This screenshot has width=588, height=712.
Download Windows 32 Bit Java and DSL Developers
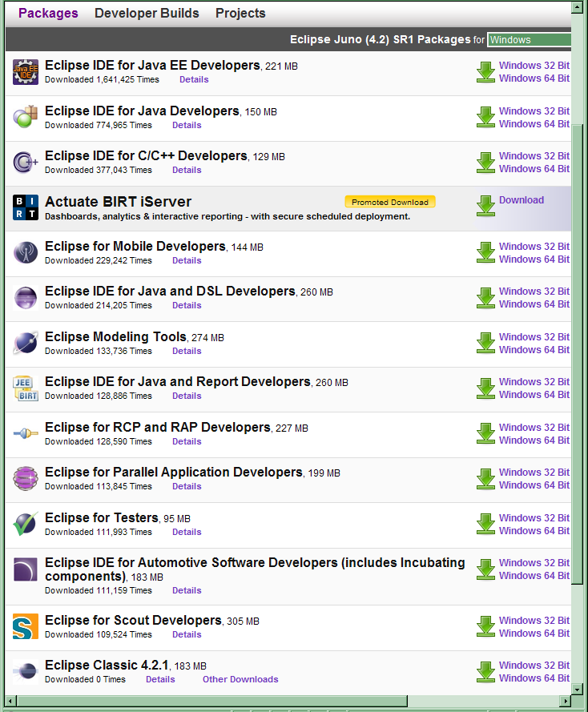534,291
